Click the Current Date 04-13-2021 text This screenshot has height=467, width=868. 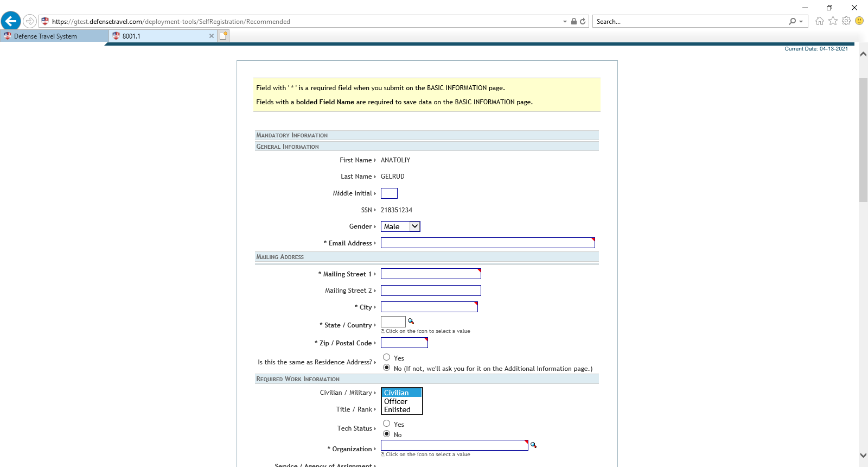click(x=816, y=49)
